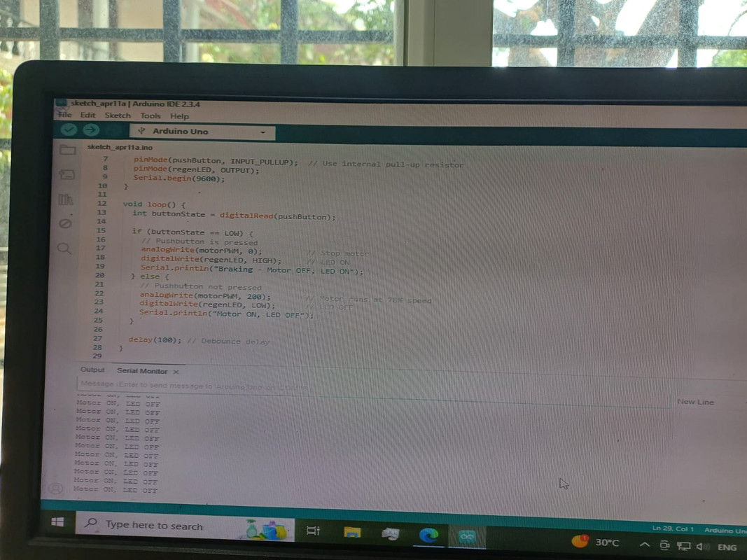Click the last 'Motor ON, LED OFF' output line
The width and height of the screenshot is (747, 560).
(116, 489)
